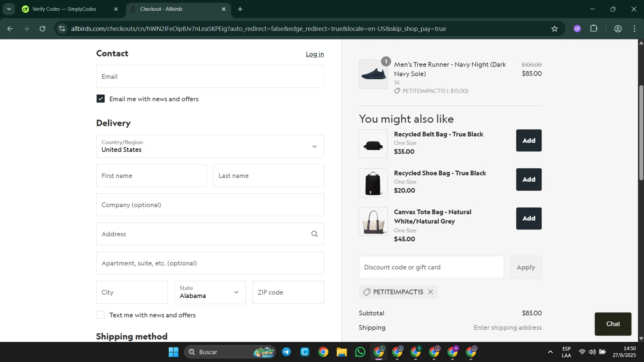Open the volume tray icon

pos(592,352)
